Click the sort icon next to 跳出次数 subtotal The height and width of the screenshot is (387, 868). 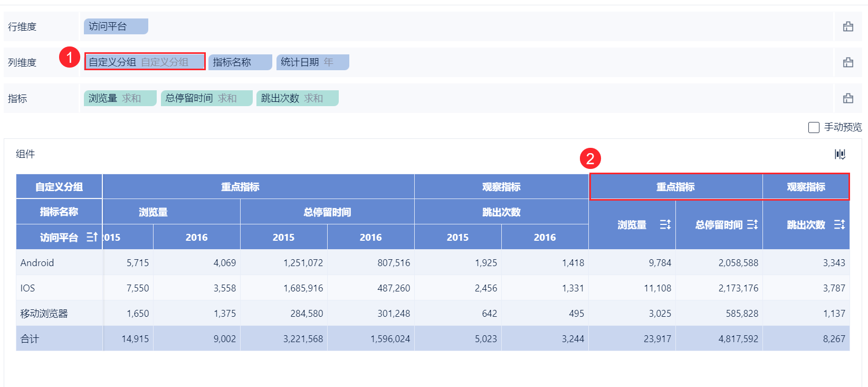point(840,224)
